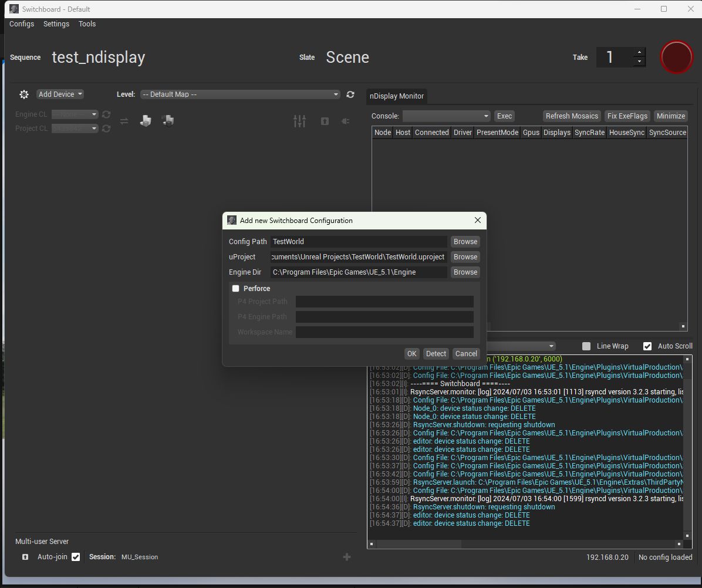Increase the Take number
This screenshot has width=702, height=588.
[x=639, y=52]
